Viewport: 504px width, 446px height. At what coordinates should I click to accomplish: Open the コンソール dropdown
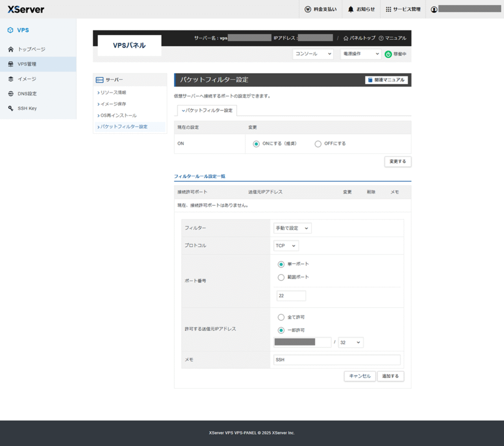[313, 54]
